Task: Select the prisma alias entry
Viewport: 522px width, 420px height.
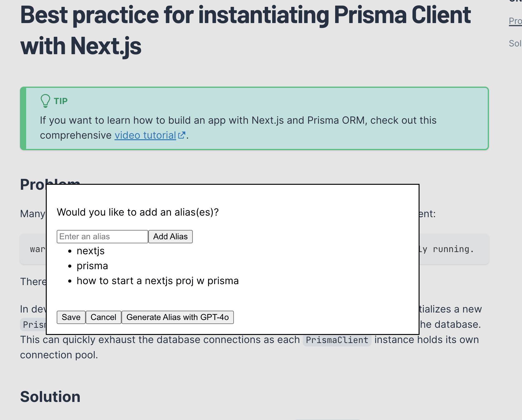Action: tap(92, 266)
